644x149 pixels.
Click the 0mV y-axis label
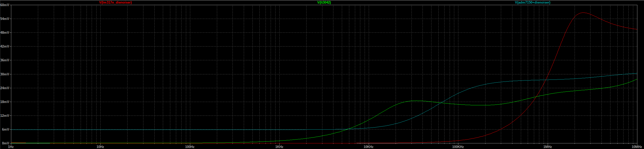[x=6, y=143]
